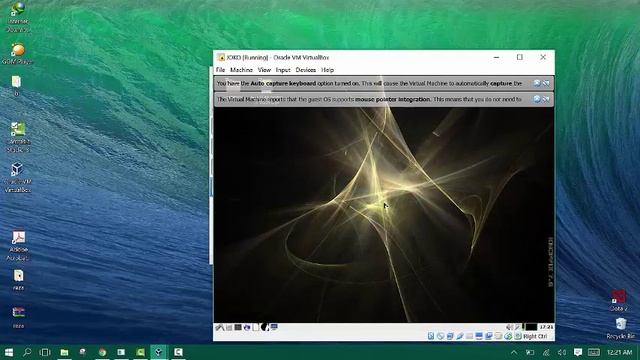Click the active VirtualBox taskbar button
This screenshot has height=360, width=640.
pos(159,352)
